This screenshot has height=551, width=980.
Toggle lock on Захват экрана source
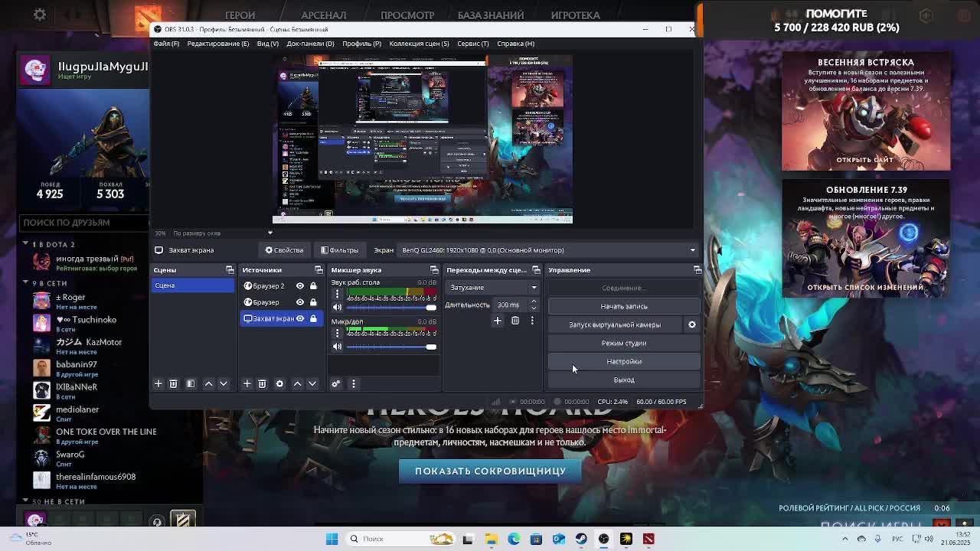click(313, 318)
